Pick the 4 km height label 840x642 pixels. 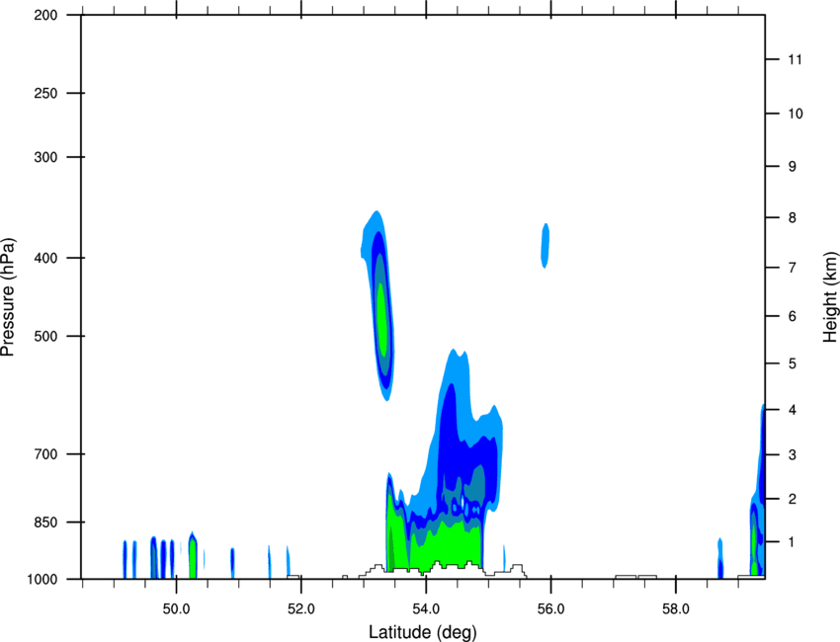coord(793,410)
